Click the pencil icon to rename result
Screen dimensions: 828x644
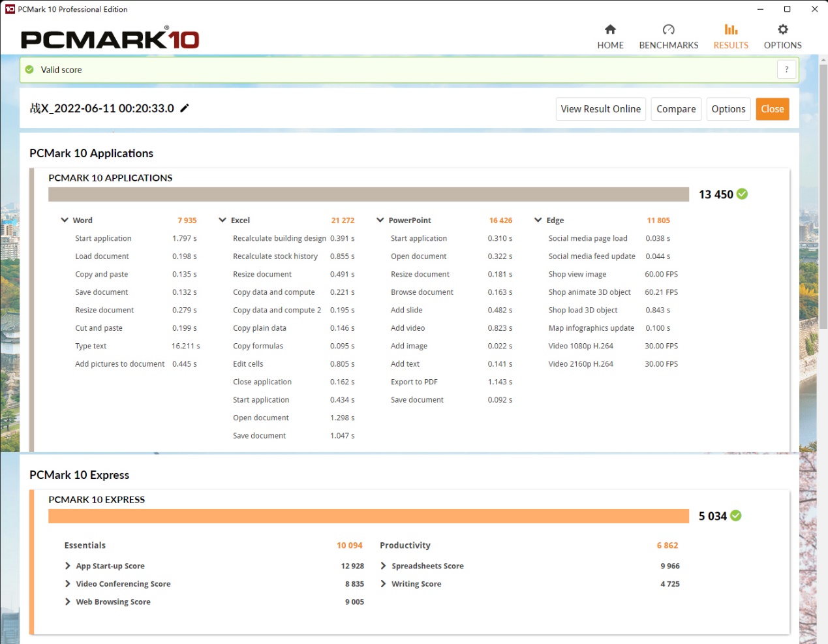[x=185, y=108]
